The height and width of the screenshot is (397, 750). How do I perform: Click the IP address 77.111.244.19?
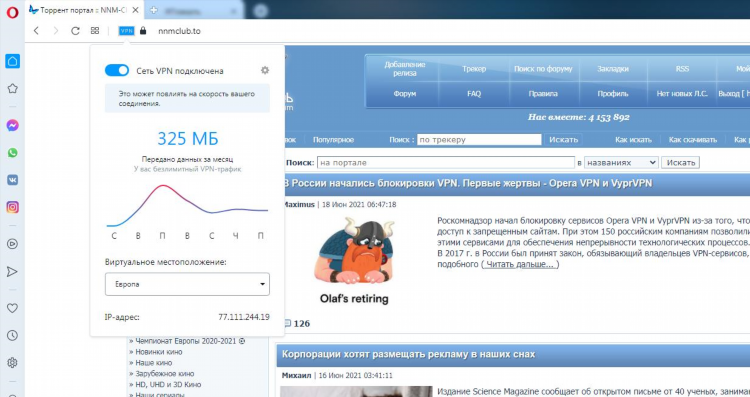tap(244, 317)
